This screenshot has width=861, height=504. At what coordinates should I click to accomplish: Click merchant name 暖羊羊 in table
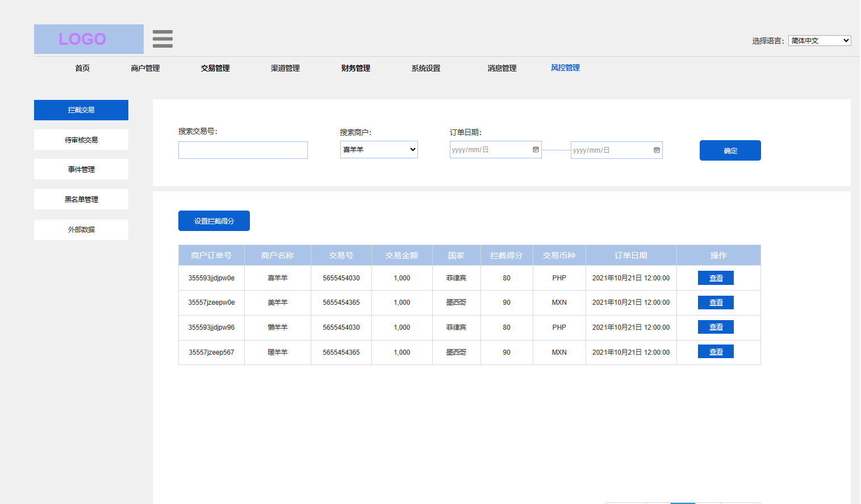(278, 352)
